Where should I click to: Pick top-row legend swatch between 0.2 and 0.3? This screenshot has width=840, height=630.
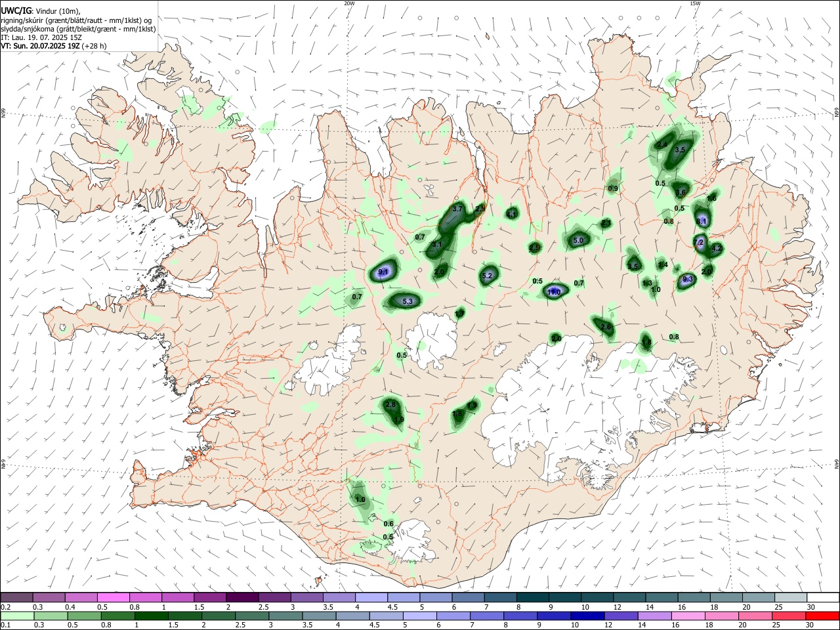coord(16,598)
